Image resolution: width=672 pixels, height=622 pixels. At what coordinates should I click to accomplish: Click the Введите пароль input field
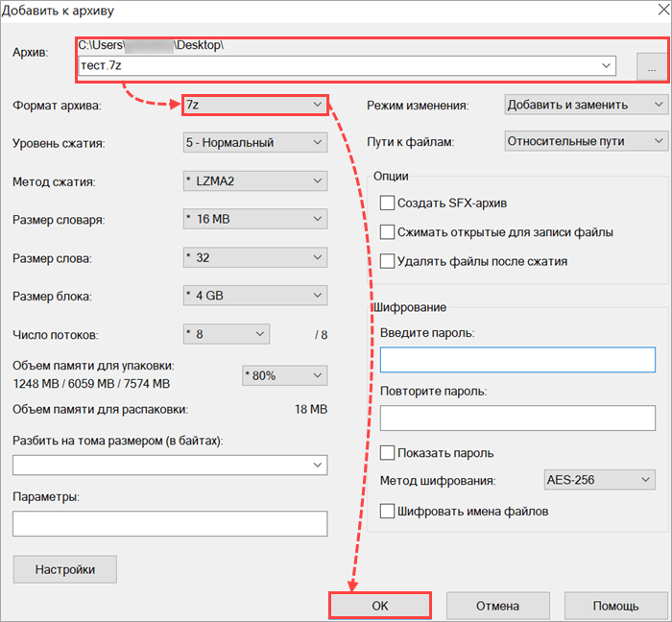click(x=516, y=360)
